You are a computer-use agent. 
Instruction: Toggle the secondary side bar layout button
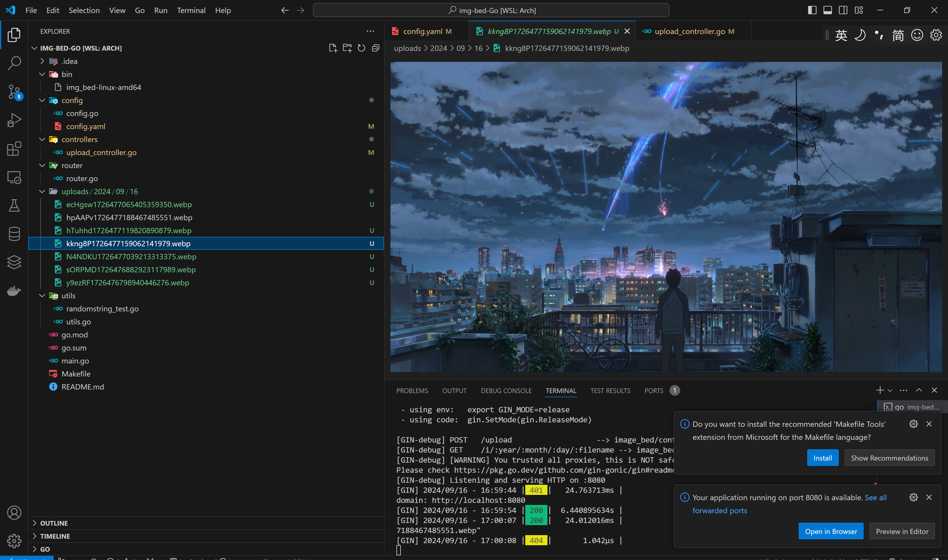(843, 10)
